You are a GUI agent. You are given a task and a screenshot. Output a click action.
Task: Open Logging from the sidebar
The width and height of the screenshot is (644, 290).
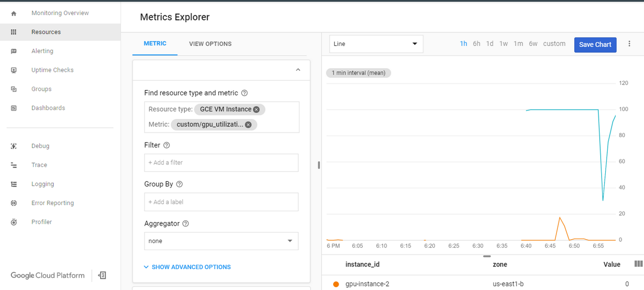(x=42, y=183)
